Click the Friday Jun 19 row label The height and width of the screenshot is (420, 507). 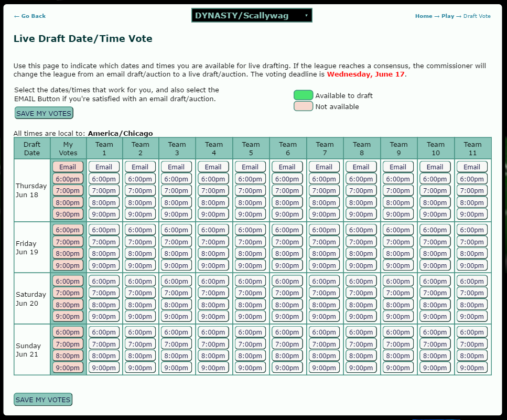27,247
